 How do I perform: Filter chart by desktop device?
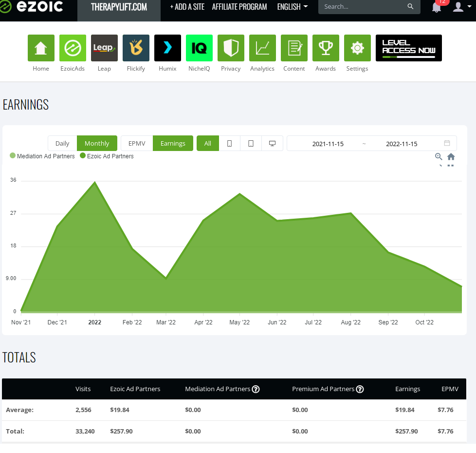(272, 143)
